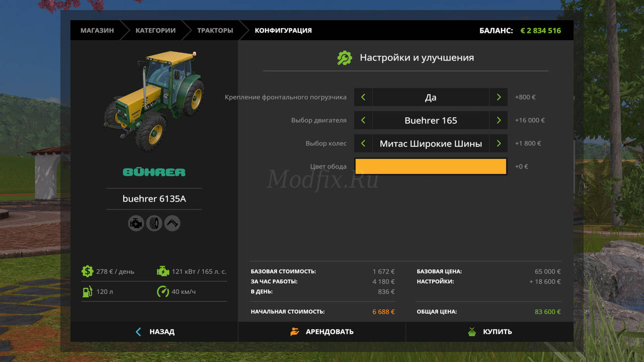Click the Назад back button
644x362 pixels.
tap(154, 332)
